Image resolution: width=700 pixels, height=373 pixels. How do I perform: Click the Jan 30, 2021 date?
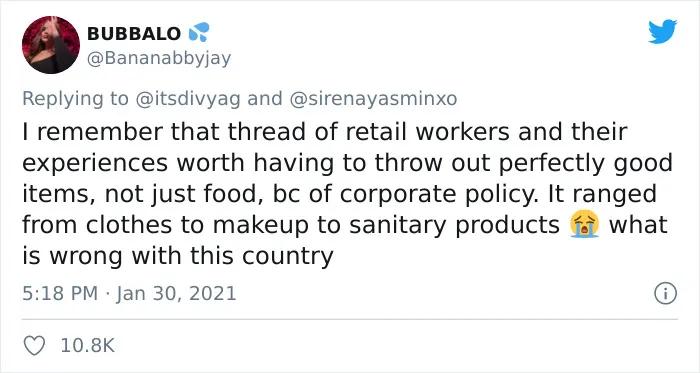(x=176, y=294)
